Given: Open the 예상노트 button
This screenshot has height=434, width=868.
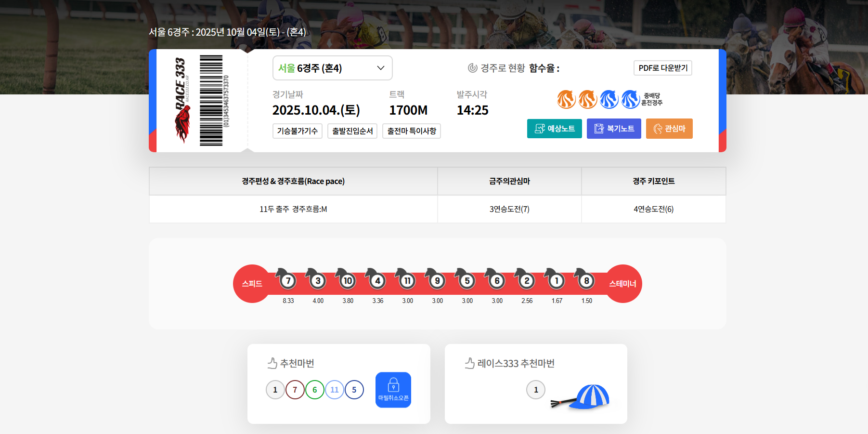Looking at the screenshot, I should (554, 129).
